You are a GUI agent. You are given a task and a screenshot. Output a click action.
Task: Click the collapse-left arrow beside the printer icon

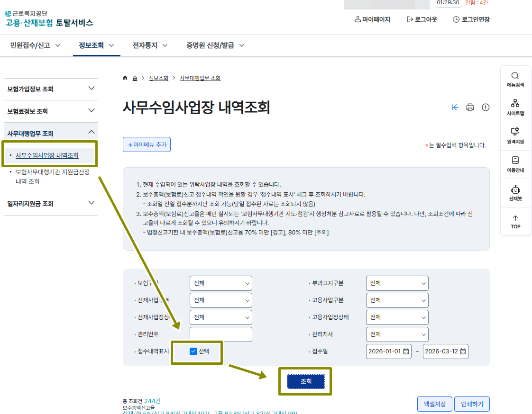[455, 108]
